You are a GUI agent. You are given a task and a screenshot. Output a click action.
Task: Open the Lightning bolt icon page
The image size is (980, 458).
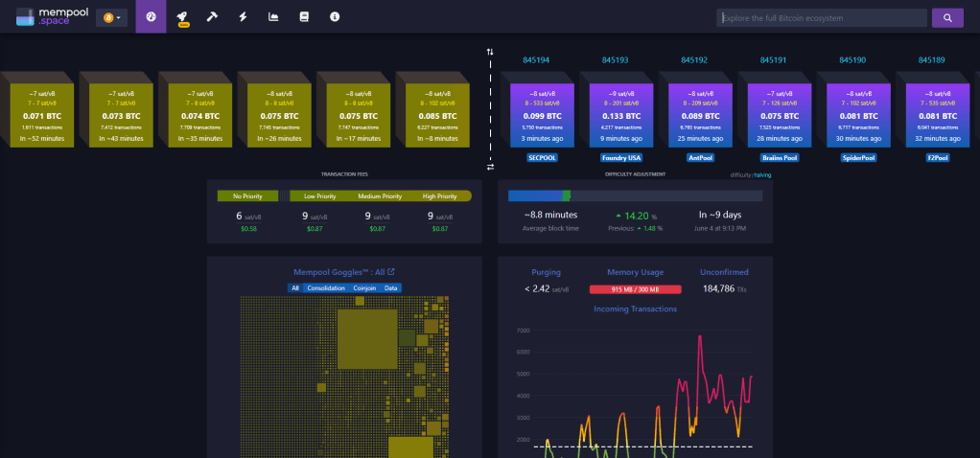[x=243, y=16]
